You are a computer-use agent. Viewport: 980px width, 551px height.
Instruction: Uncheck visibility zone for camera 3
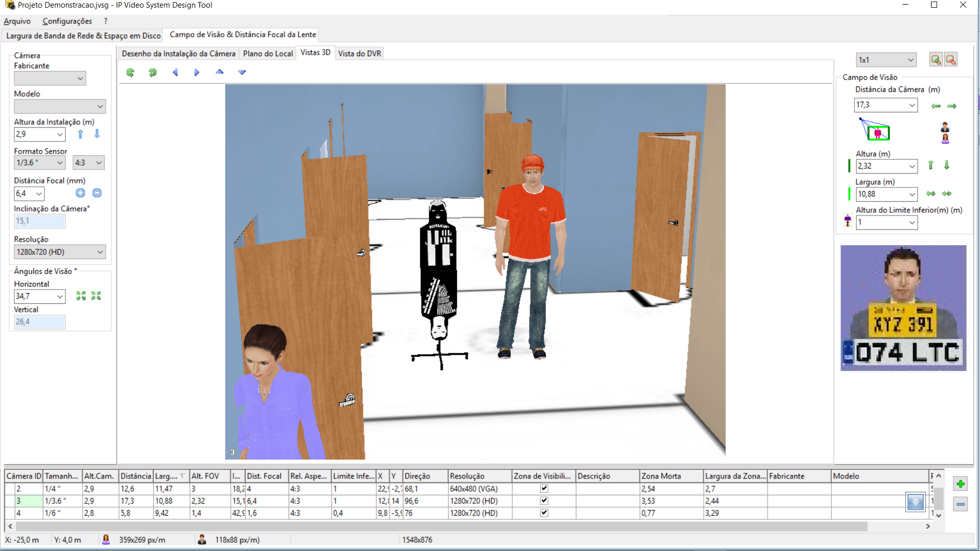544,501
